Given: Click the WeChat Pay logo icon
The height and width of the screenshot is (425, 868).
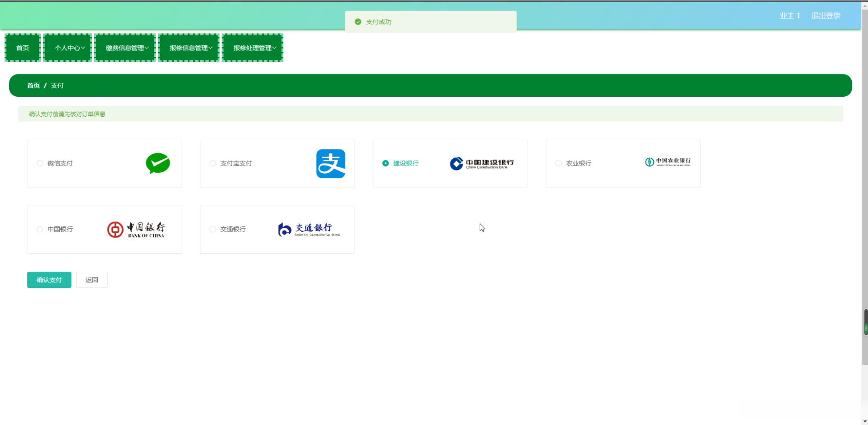Looking at the screenshot, I should pos(158,163).
